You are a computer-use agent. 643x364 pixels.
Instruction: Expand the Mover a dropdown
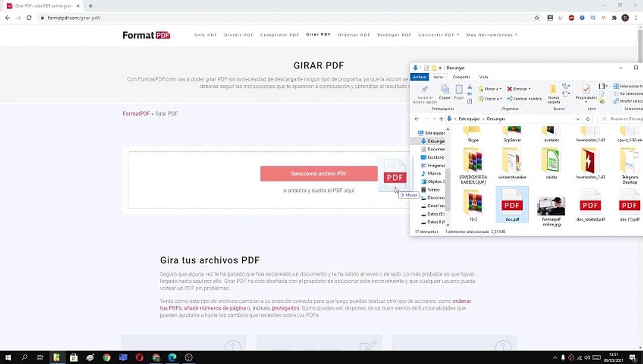tap(500, 89)
